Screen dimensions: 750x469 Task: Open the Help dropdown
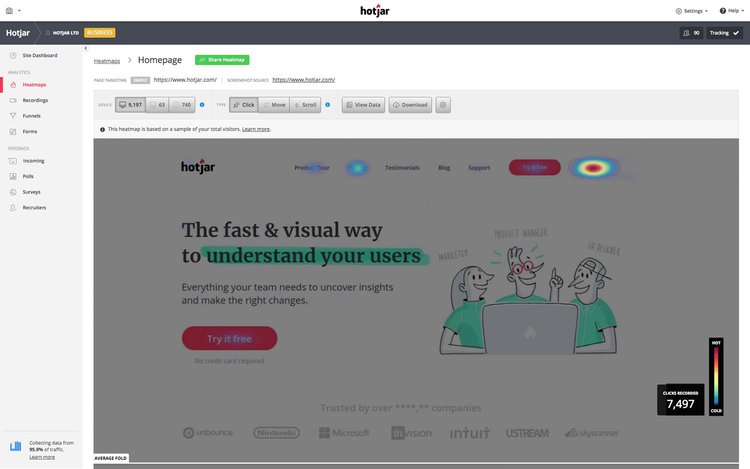click(732, 11)
